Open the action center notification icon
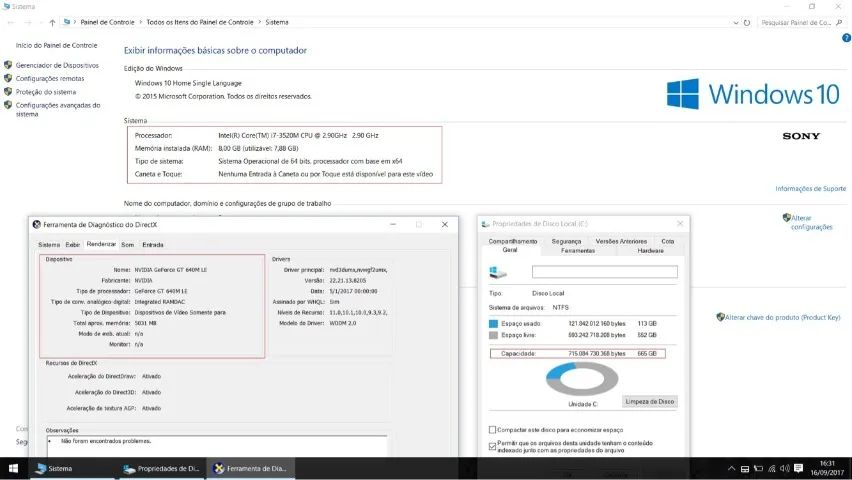Viewport: 852px width, 480px height. tap(798, 469)
